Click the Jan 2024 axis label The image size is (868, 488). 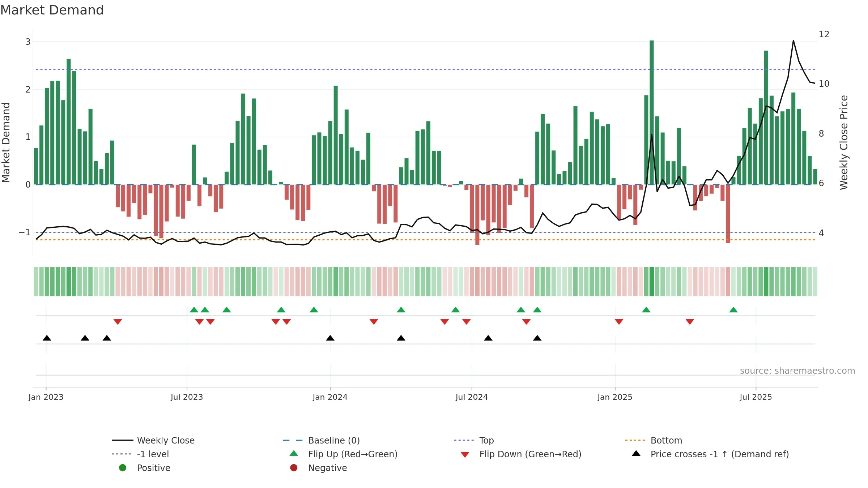pyautogui.click(x=330, y=397)
